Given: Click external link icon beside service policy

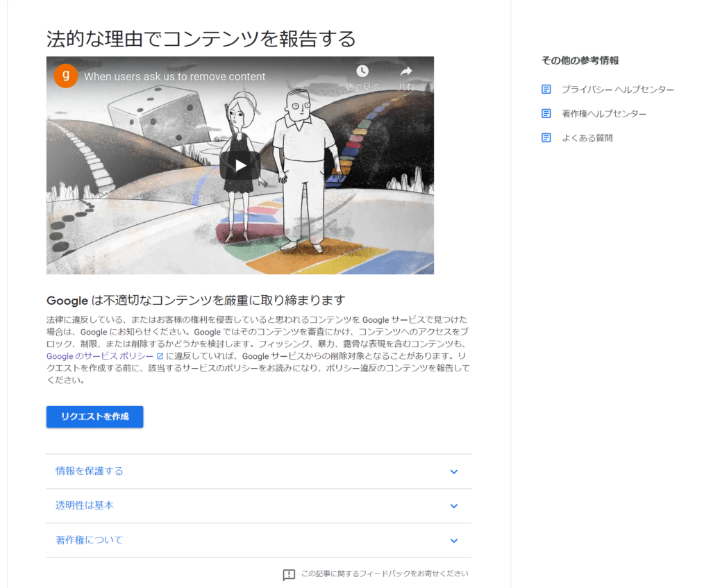Looking at the screenshot, I should 160,356.
